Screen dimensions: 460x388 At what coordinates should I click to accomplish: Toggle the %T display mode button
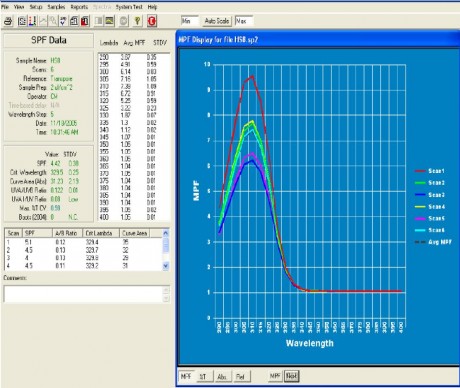(x=203, y=377)
